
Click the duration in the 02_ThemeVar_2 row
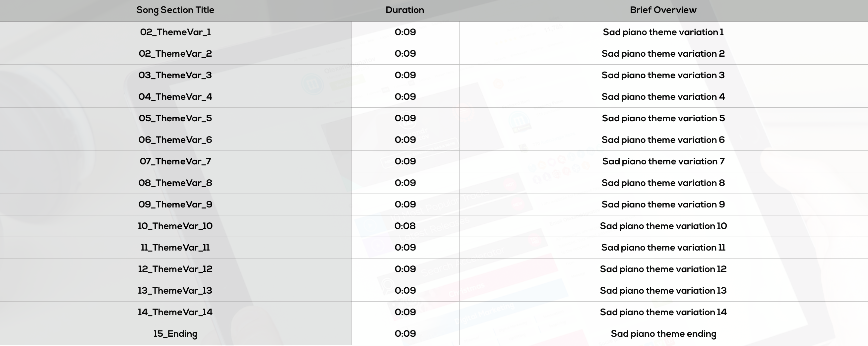point(405,54)
